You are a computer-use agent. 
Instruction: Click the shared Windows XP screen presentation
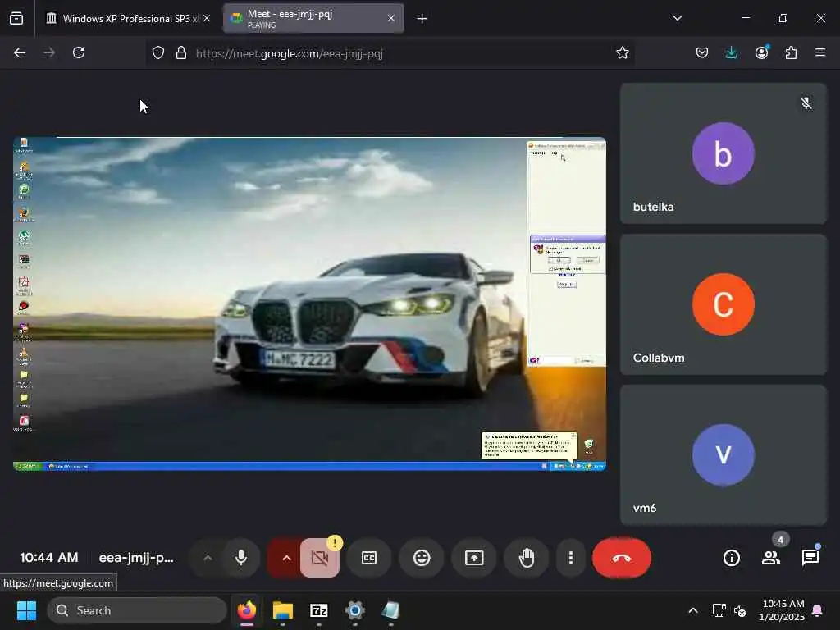[309, 304]
